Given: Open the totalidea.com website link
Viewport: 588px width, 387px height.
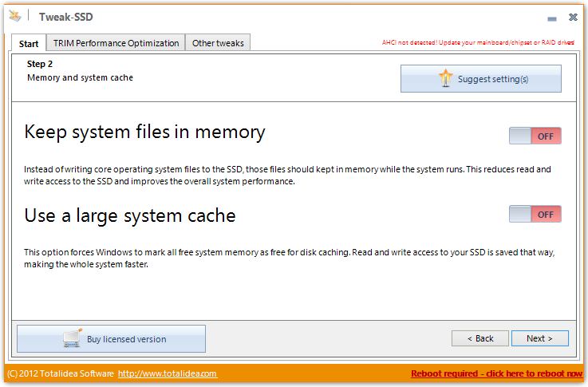Looking at the screenshot, I should coord(168,373).
